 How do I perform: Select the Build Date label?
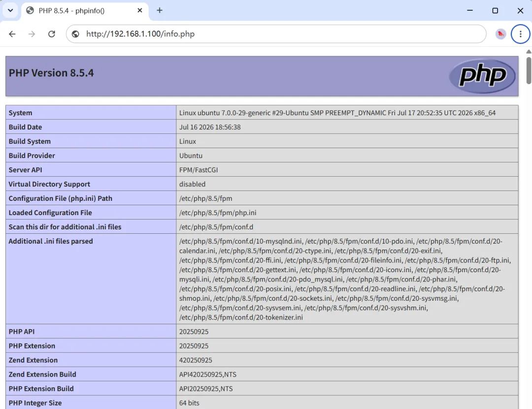coord(26,127)
